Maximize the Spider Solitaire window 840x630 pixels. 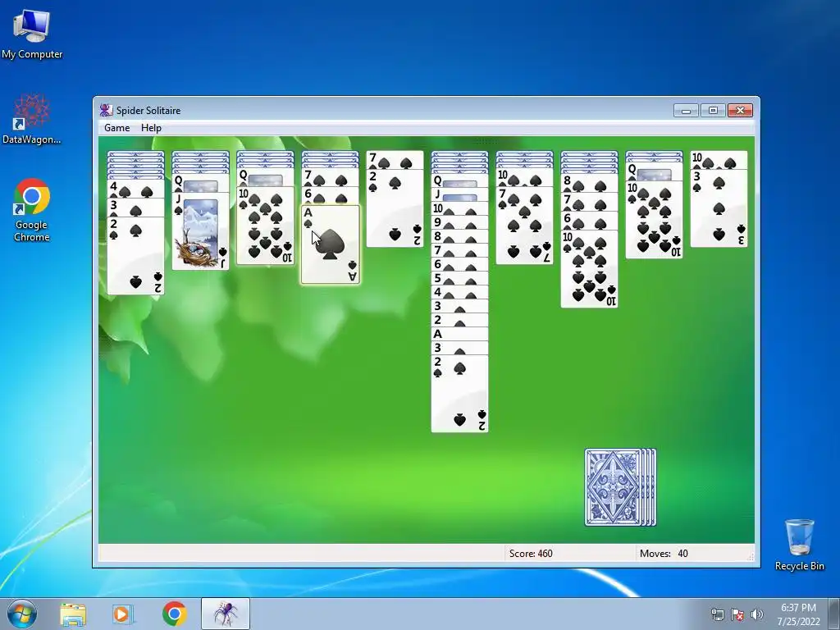pyautogui.click(x=713, y=111)
